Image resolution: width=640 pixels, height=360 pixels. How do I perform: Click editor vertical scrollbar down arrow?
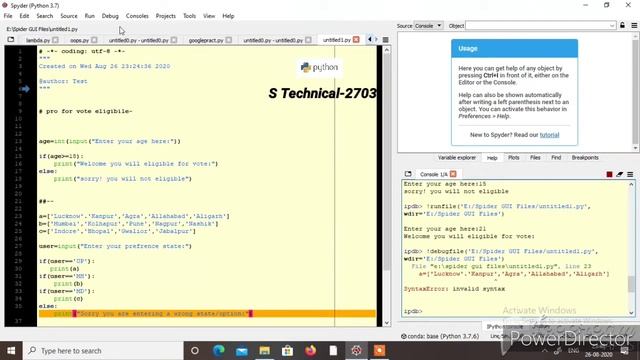[387, 323]
